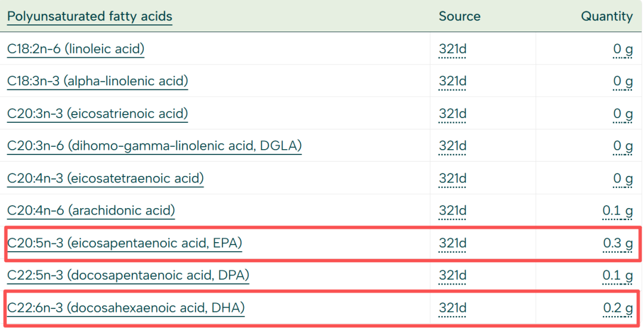Open the C18:2n-6 linoleic acid link
This screenshot has height=328, width=644.
coord(76,49)
